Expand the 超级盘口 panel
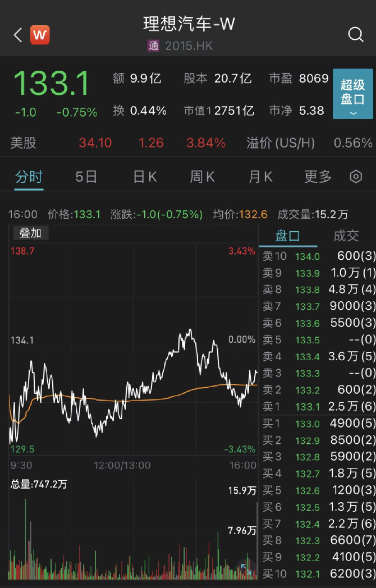Screen dimensions: 376x588 coord(353,94)
